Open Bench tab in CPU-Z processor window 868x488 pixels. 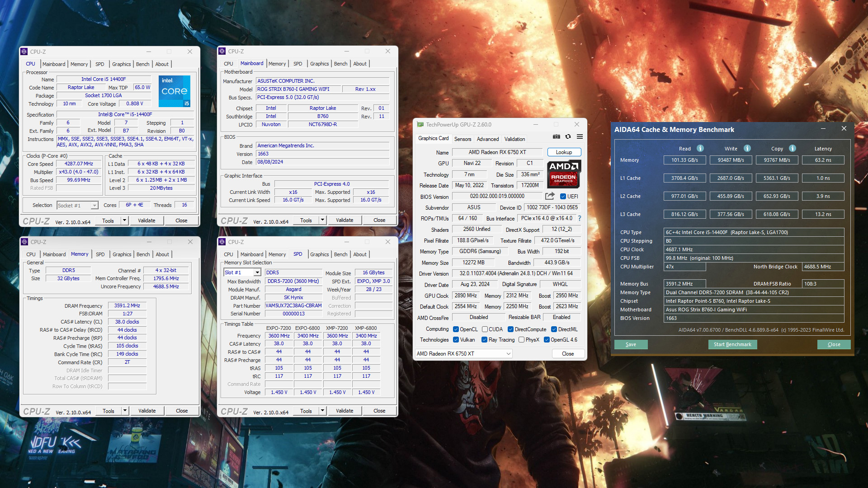[x=143, y=64]
